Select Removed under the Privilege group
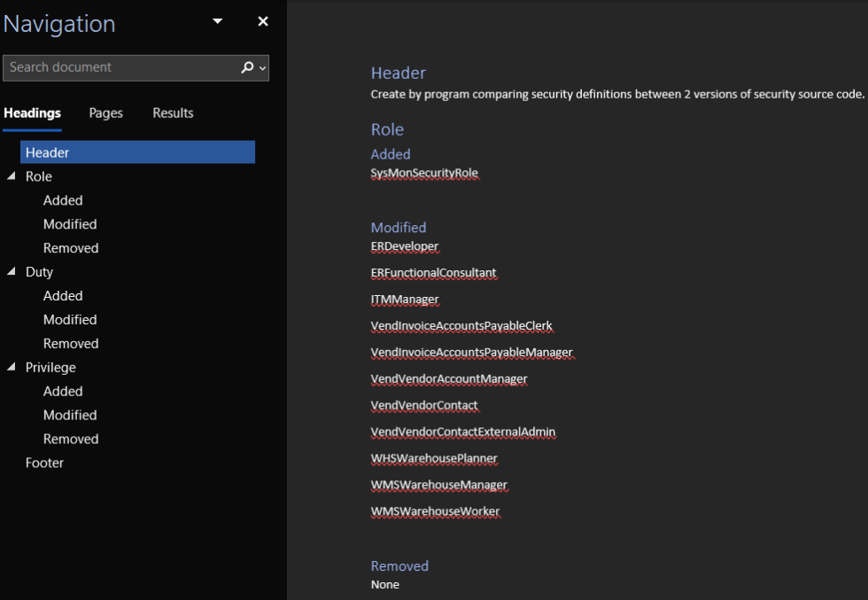The height and width of the screenshot is (600, 868). [x=71, y=438]
